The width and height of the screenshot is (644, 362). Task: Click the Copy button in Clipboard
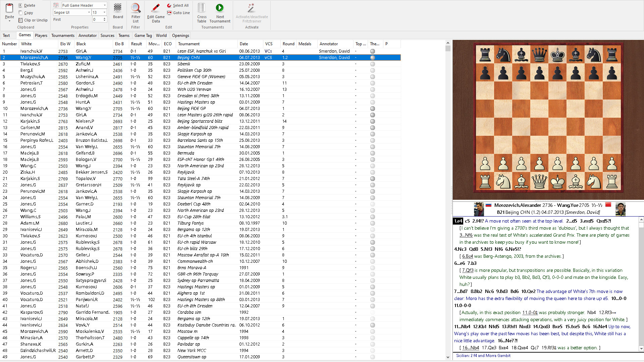pos(28,12)
